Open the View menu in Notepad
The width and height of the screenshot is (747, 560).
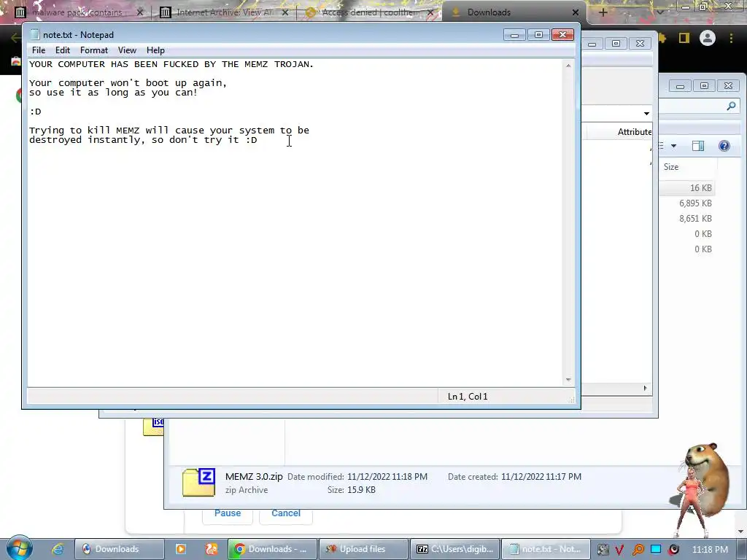click(x=127, y=50)
